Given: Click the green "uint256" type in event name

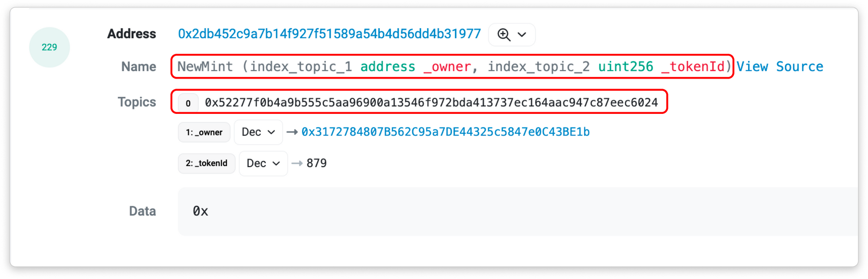Looking at the screenshot, I should [x=625, y=66].
